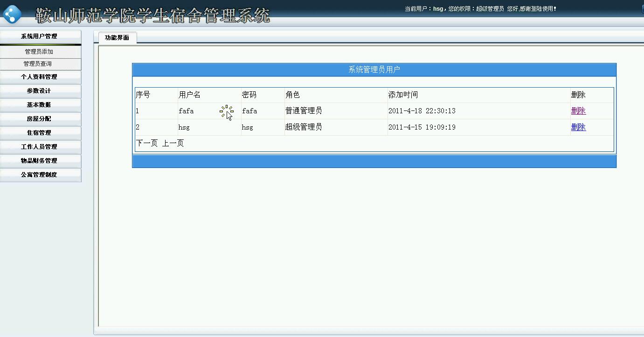Click the 密码 column header

249,95
